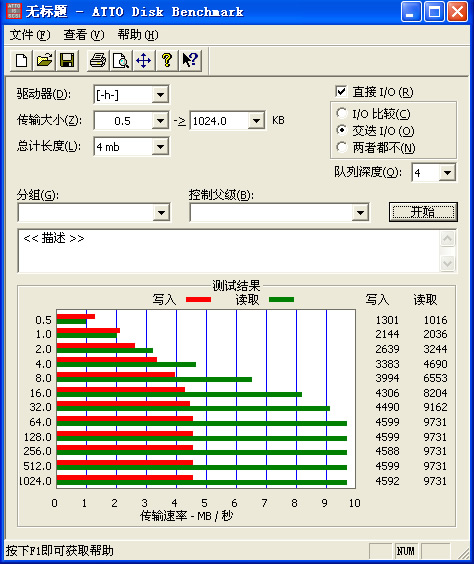Open a file with the folder icon
This screenshot has width=474, height=566.
[x=44, y=60]
